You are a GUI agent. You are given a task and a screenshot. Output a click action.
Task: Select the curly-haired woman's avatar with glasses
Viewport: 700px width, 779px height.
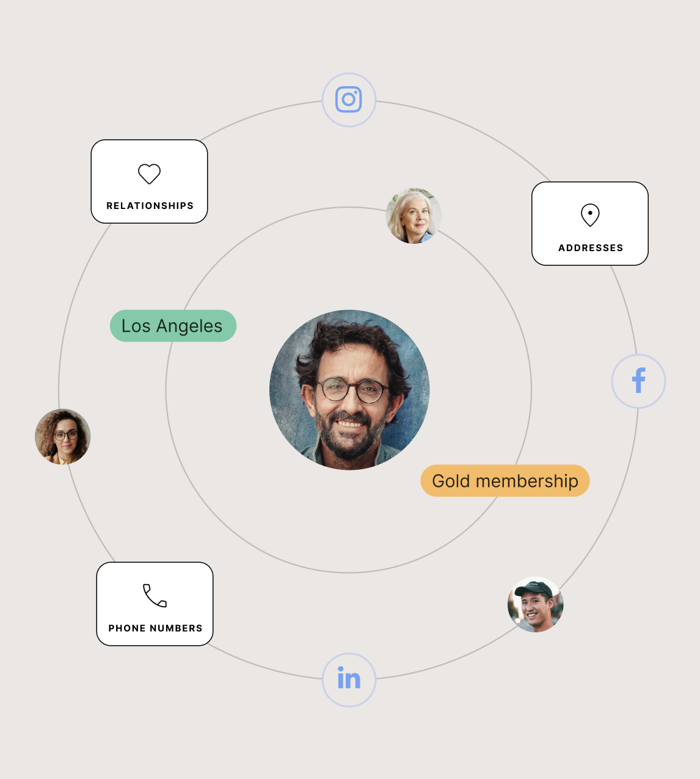[x=63, y=437]
